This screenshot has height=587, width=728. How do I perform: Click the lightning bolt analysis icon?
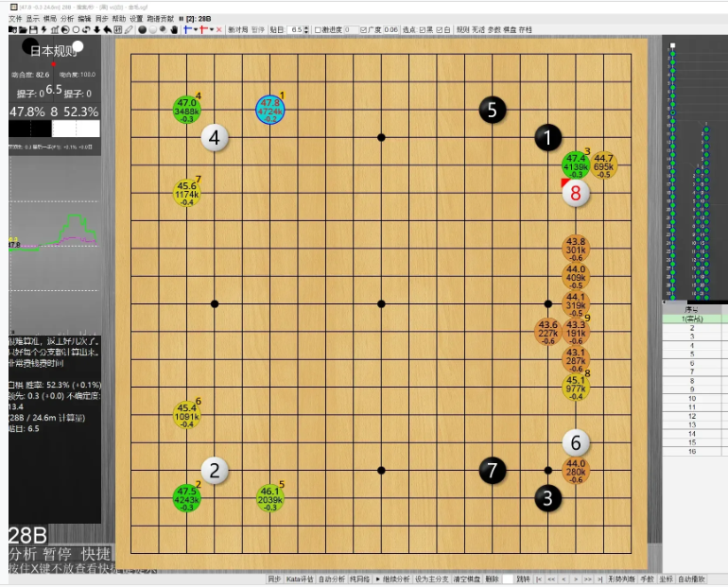pyautogui.click(x=43, y=30)
